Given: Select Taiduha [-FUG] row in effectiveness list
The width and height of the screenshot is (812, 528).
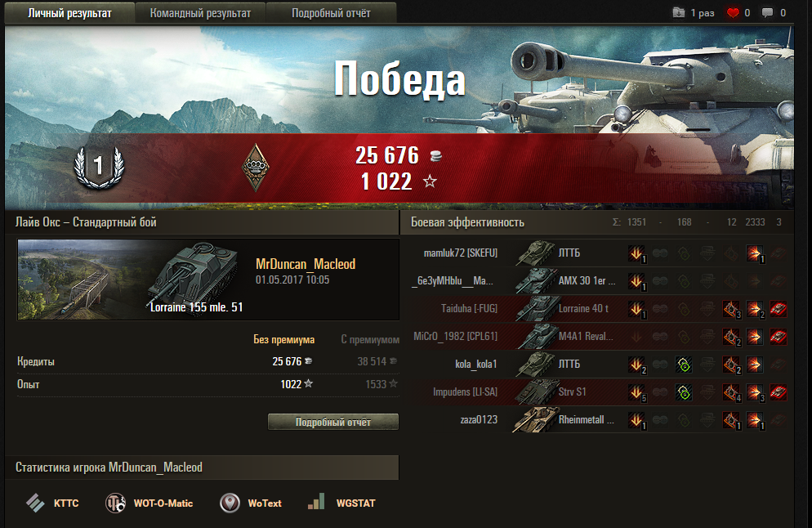Looking at the screenshot, I should (x=599, y=309).
